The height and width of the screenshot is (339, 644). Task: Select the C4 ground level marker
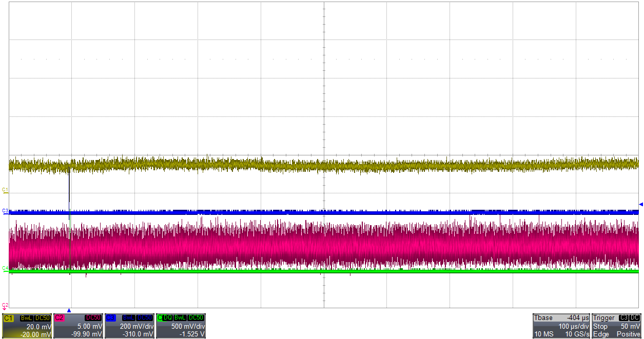[5, 269]
